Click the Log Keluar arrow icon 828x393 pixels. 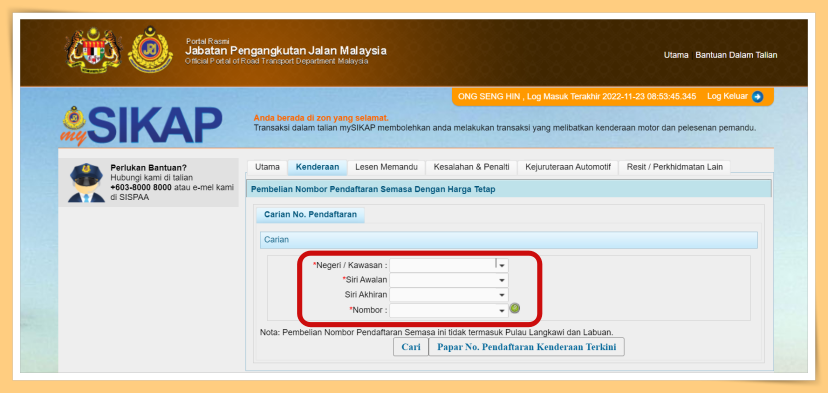coord(757,97)
